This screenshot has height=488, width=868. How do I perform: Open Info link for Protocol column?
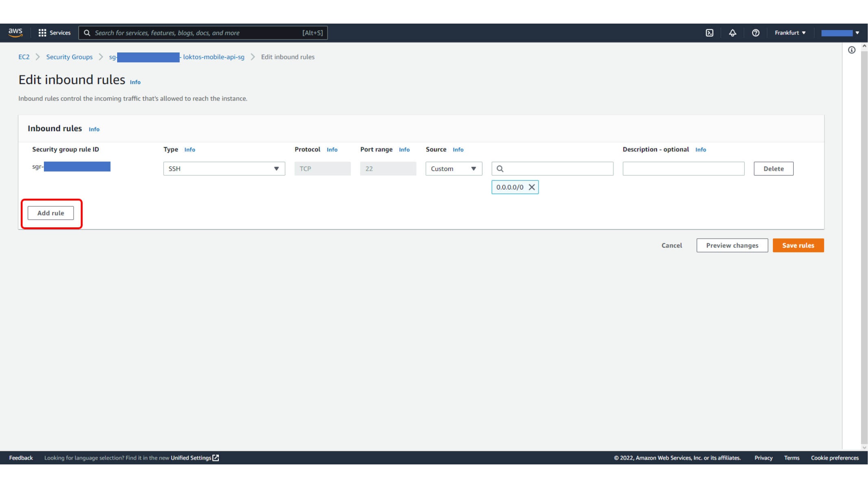click(332, 150)
